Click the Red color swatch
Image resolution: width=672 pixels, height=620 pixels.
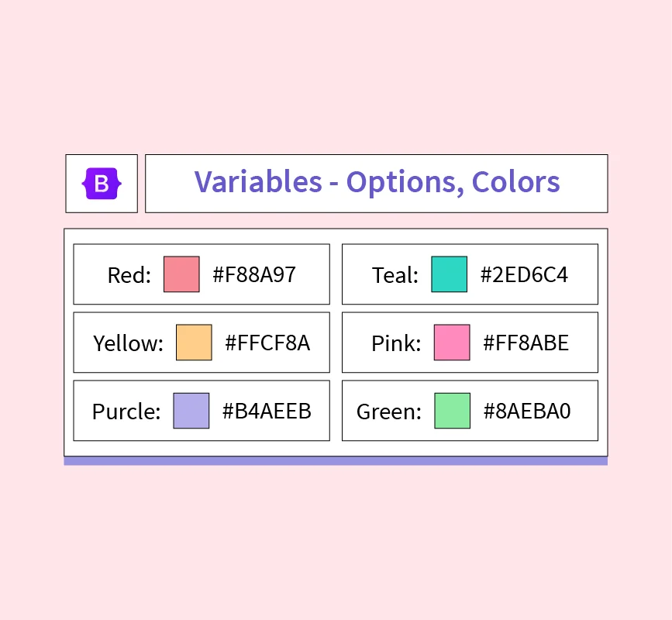(x=181, y=274)
